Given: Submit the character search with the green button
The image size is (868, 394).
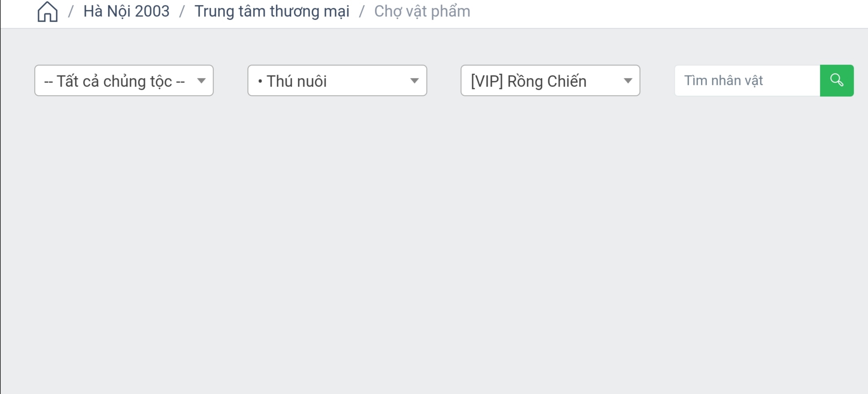Looking at the screenshot, I should click(837, 81).
